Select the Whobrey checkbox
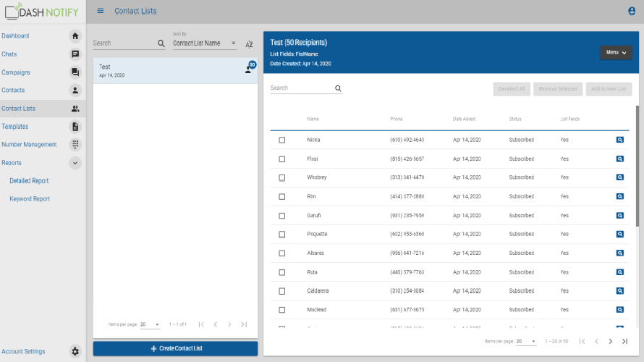The image size is (644, 362). pos(281,178)
